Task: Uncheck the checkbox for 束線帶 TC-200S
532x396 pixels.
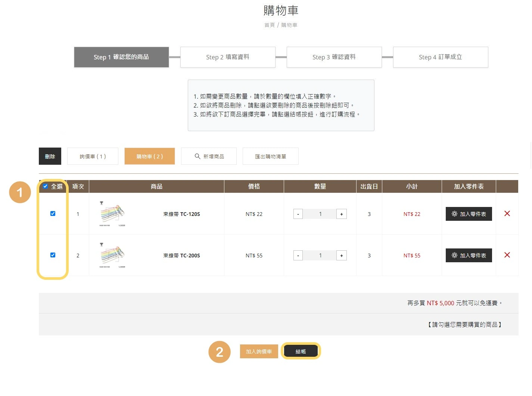Action: pos(53,255)
